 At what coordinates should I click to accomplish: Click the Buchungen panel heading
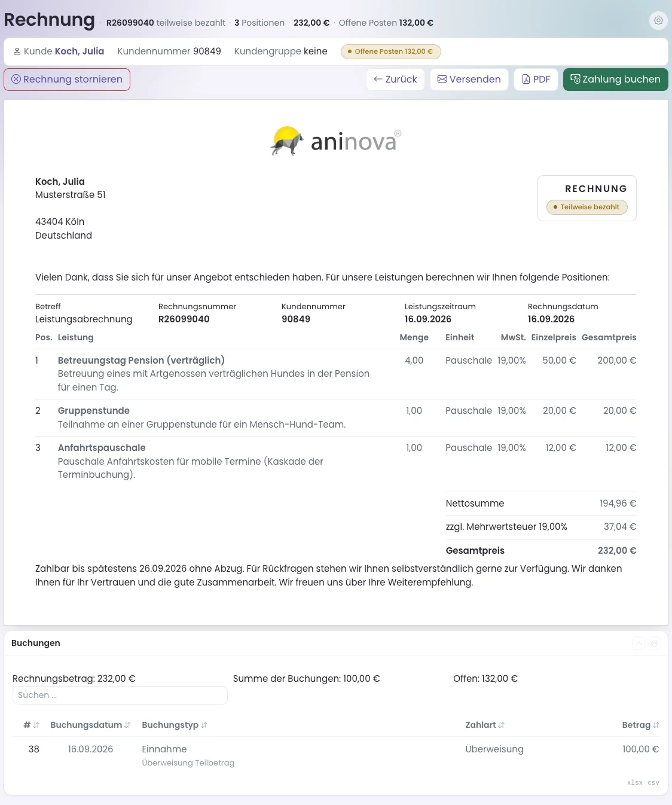coord(36,643)
